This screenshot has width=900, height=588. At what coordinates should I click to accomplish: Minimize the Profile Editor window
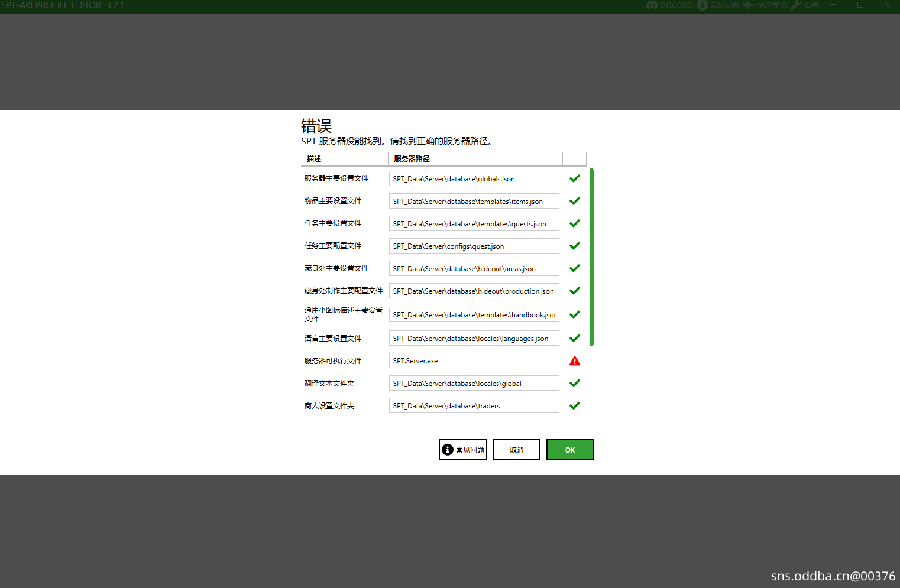click(833, 5)
